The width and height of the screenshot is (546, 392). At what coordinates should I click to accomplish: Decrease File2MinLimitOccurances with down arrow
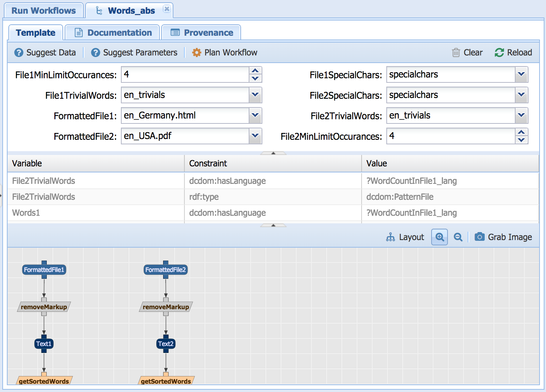coord(521,140)
